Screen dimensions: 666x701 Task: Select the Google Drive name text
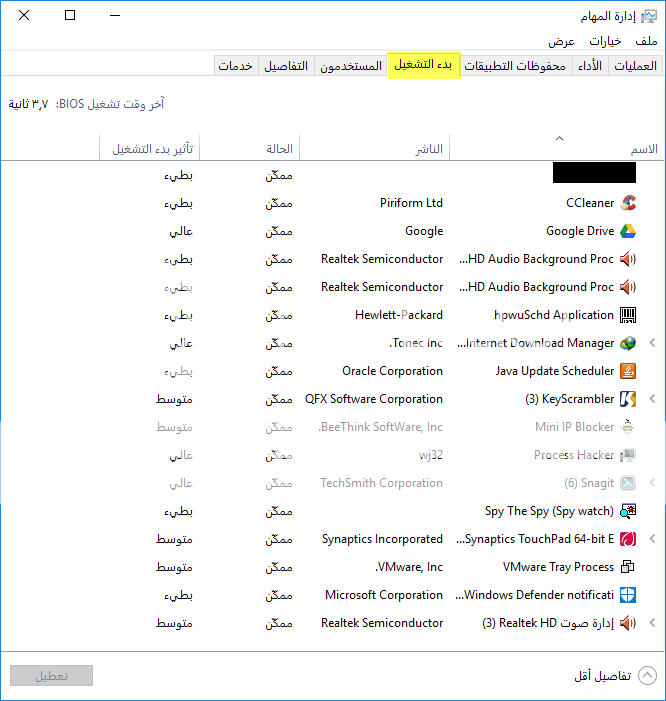coord(580,231)
